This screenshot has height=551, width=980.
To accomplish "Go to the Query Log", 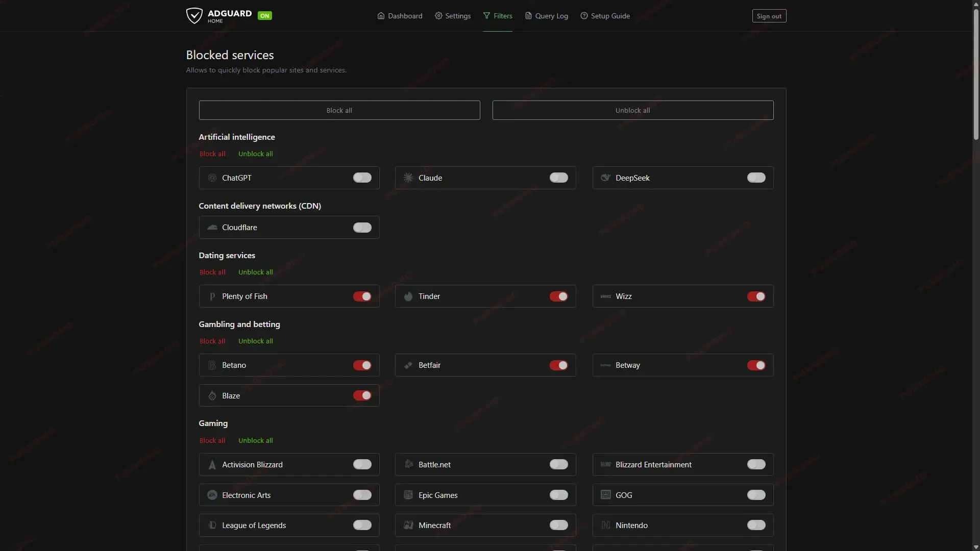I will coord(547,16).
